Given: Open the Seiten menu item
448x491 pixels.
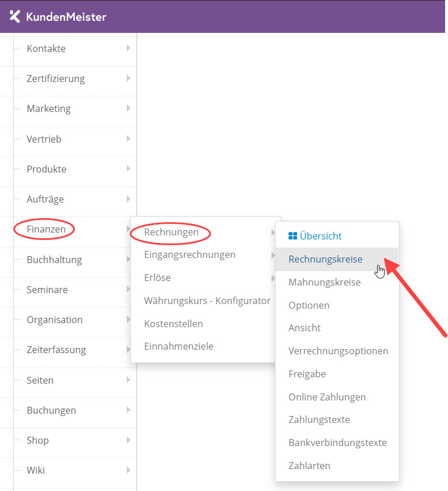Looking at the screenshot, I should coord(40,380).
